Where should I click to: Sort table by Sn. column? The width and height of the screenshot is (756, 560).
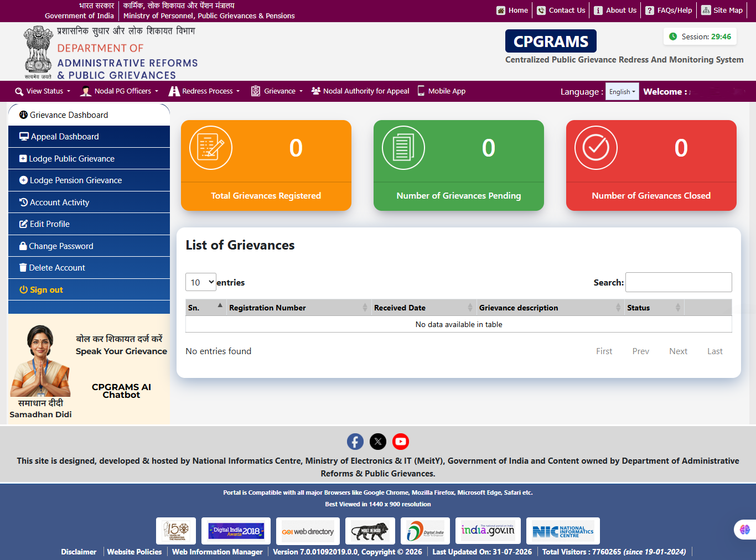(x=205, y=308)
